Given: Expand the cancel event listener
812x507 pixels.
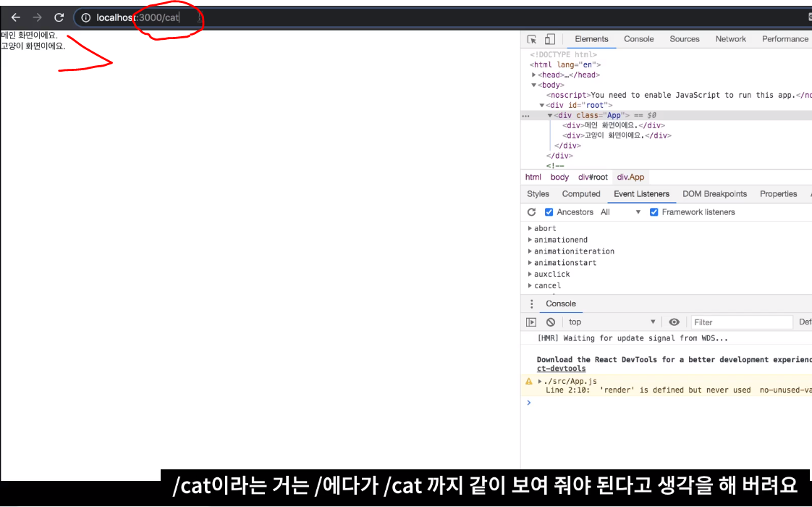Looking at the screenshot, I should click(530, 285).
